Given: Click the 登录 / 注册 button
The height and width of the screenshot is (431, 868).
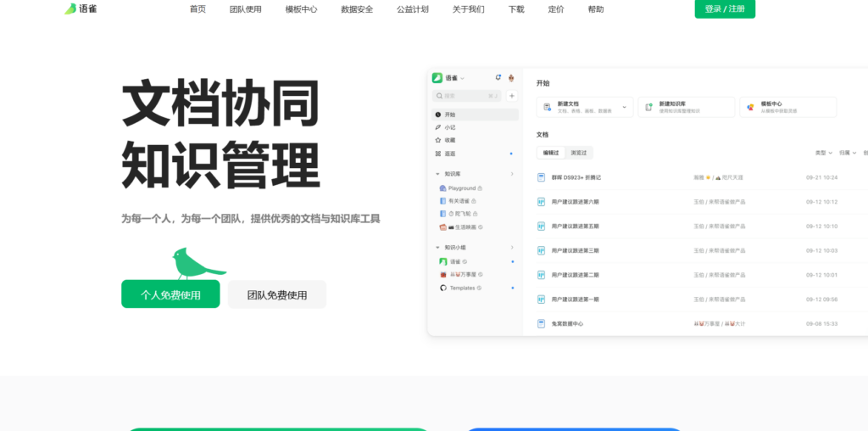Looking at the screenshot, I should [x=725, y=8].
